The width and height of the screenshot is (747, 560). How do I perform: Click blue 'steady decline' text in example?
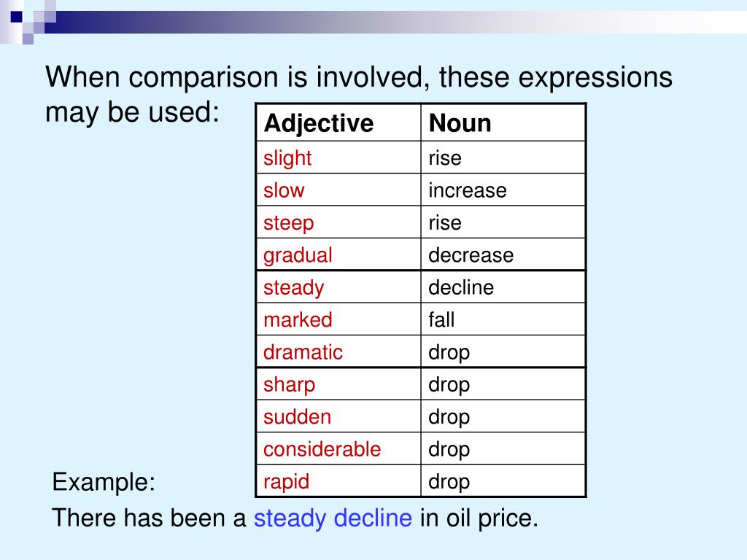point(333,518)
